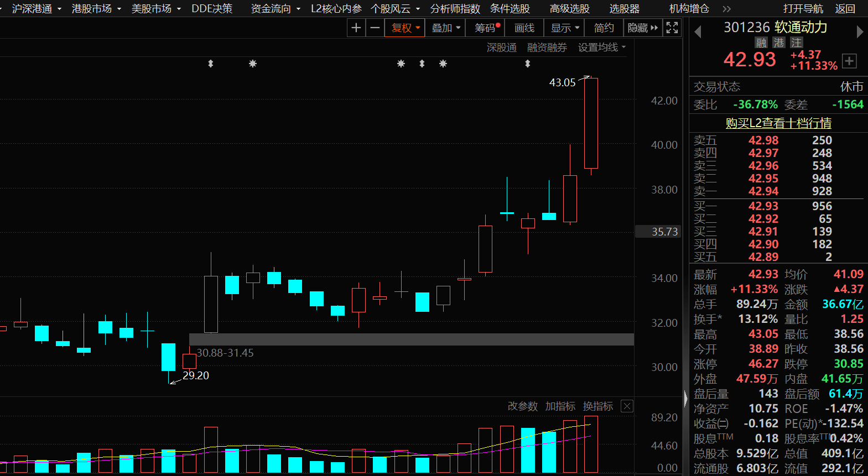Screen dimensions: 868x476
Task: Click the 注 tag icon
Action: click(796, 43)
